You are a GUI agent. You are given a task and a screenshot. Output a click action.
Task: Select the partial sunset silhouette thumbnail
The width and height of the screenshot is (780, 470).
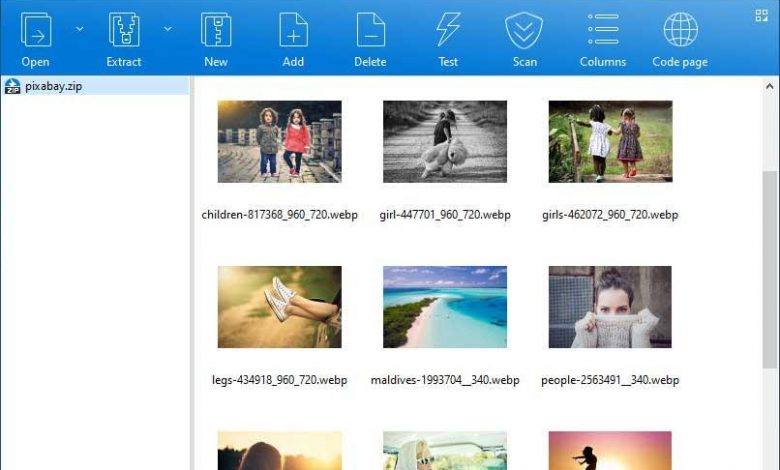click(x=610, y=451)
